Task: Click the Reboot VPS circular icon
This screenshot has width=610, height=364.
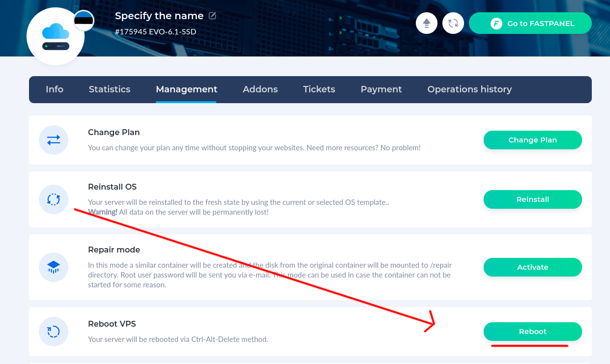Action: [54, 332]
